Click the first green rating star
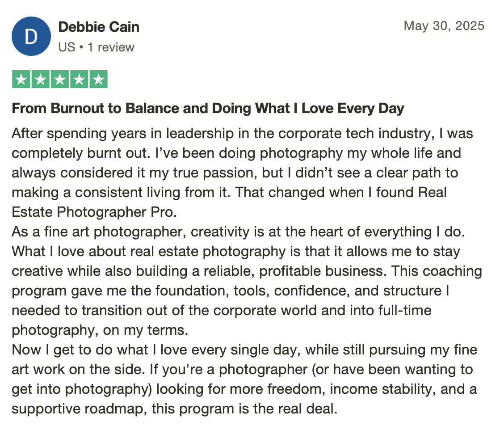 (21, 79)
